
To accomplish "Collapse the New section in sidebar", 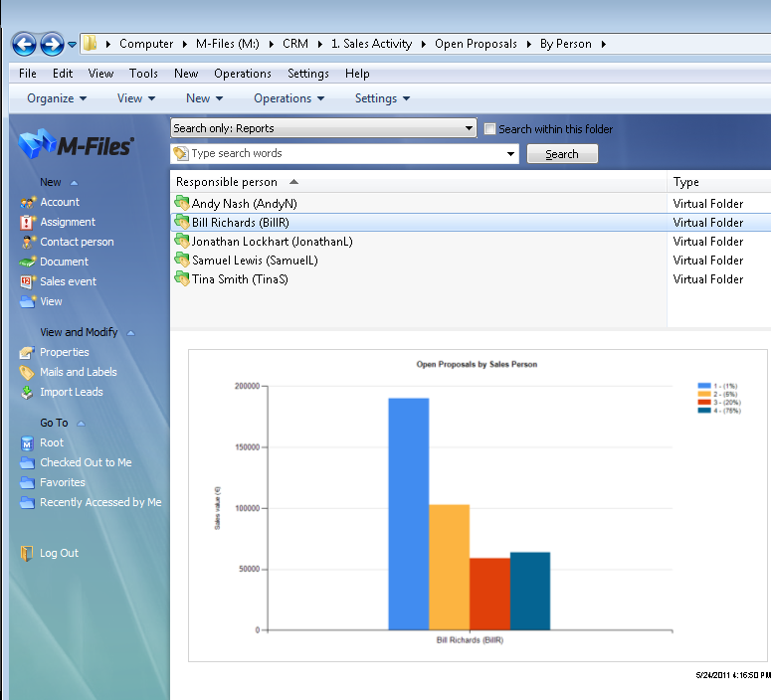I will [x=75, y=183].
